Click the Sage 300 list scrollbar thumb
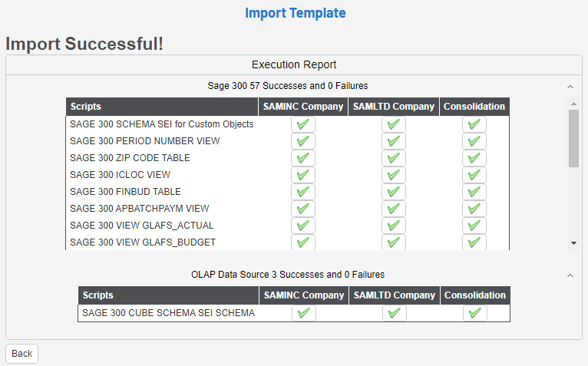This screenshot has width=588, height=366. click(x=573, y=138)
